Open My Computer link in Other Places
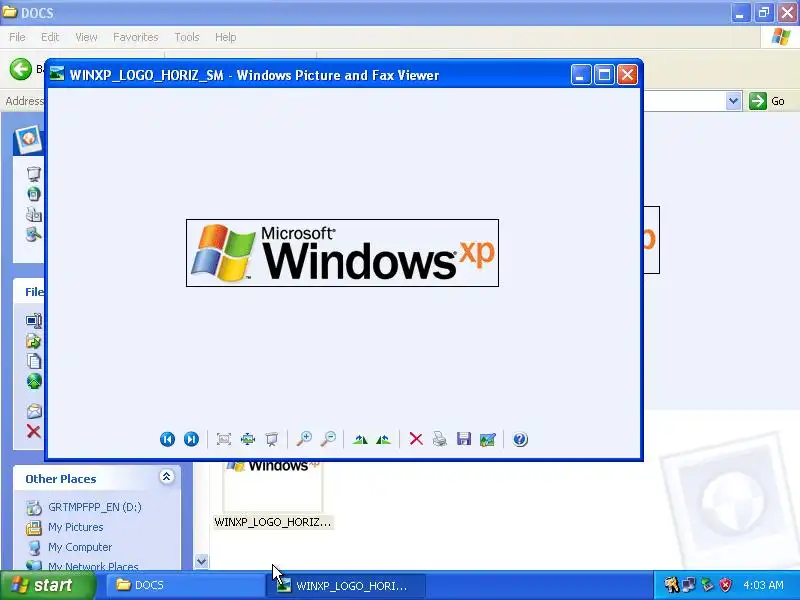The image size is (800, 600). pos(80,547)
